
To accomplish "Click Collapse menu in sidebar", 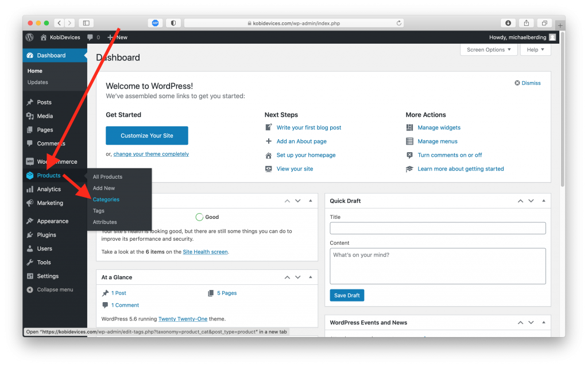I will tap(55, 289).
